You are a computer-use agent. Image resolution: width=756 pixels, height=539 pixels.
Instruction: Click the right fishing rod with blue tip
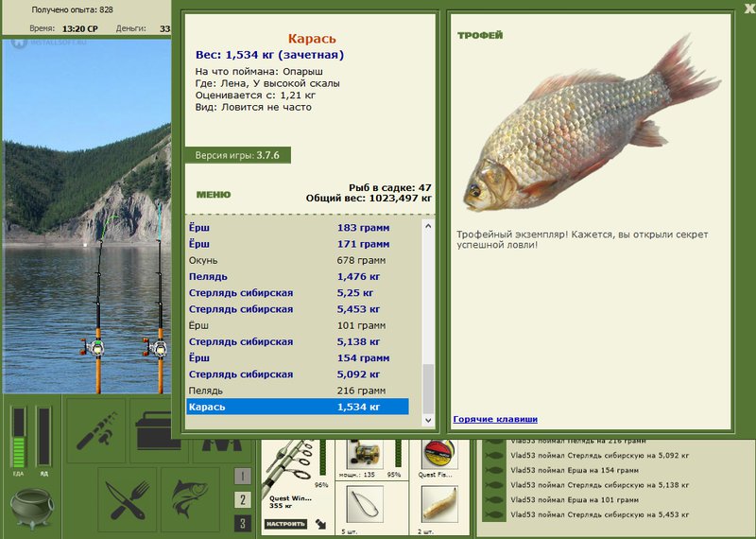pos(159,299)
